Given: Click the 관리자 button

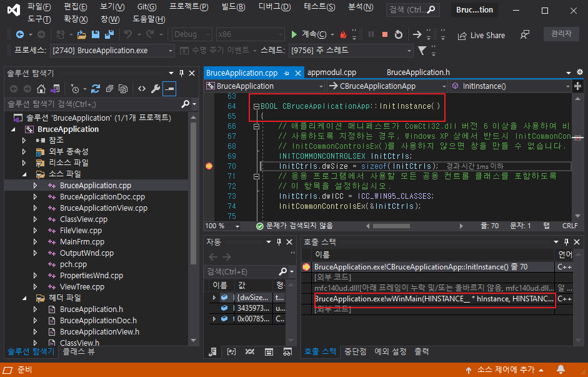Looking at the screenshot, I should [561, 34].
